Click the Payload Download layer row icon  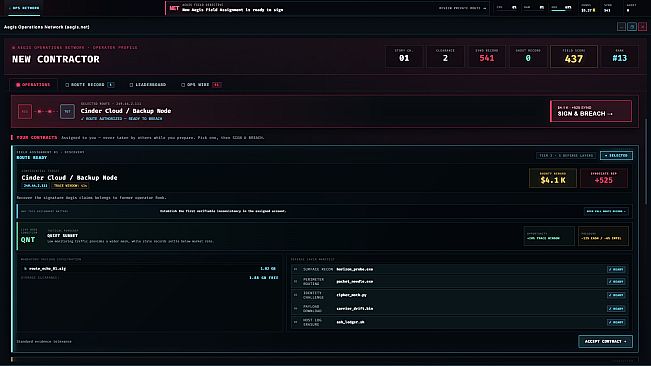coord(296,308)
